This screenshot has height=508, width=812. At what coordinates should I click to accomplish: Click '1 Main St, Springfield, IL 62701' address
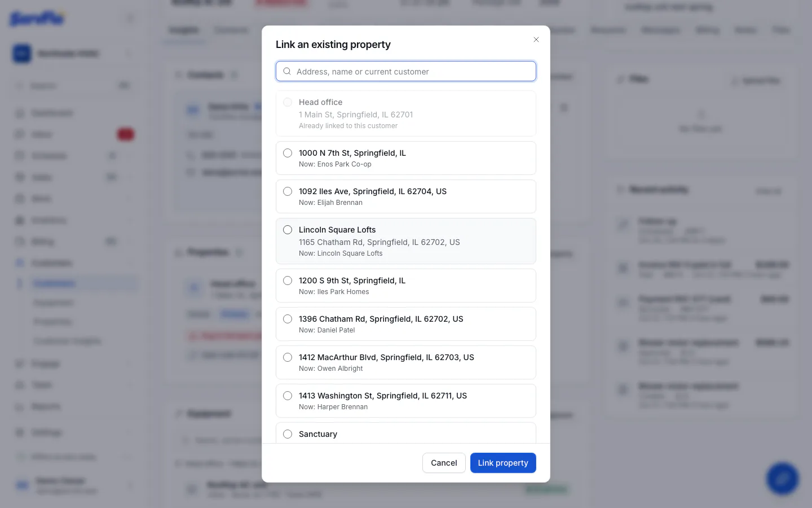(356, 115)
